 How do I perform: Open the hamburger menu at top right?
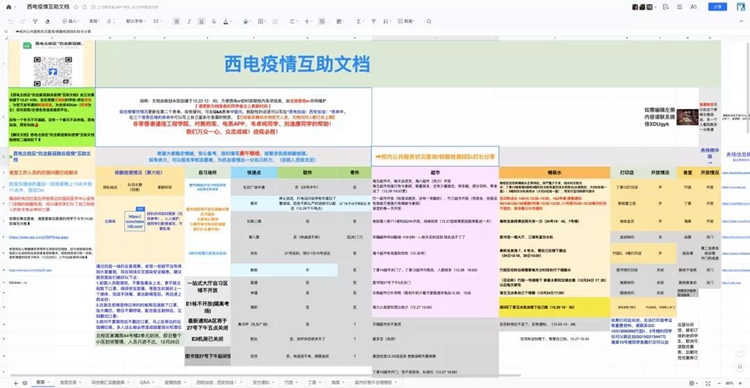[679, 7]
